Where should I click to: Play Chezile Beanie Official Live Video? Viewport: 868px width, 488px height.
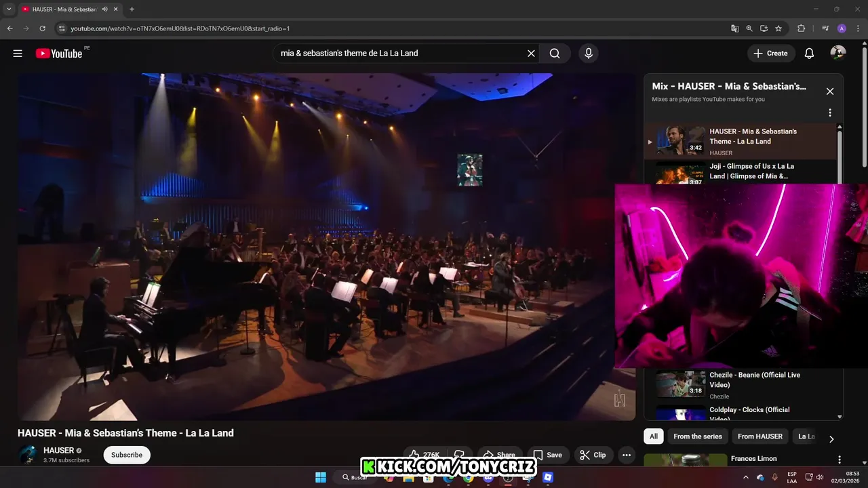(741, 384)
